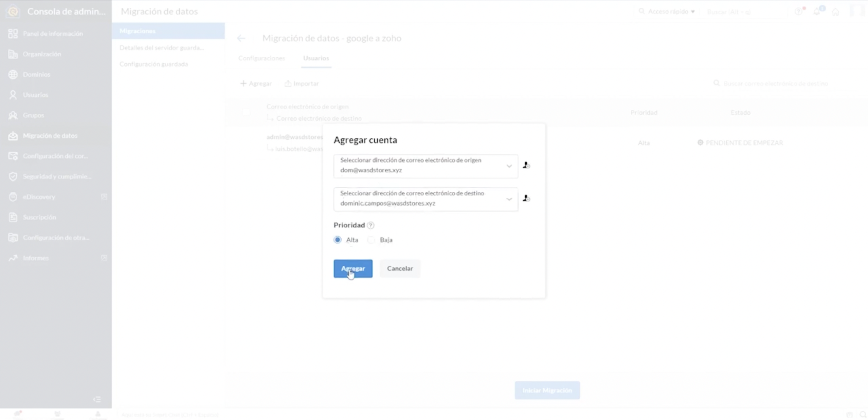Click the add-user icon beside origin email
The width and height of the screenshot is (868, 420).
526,165
